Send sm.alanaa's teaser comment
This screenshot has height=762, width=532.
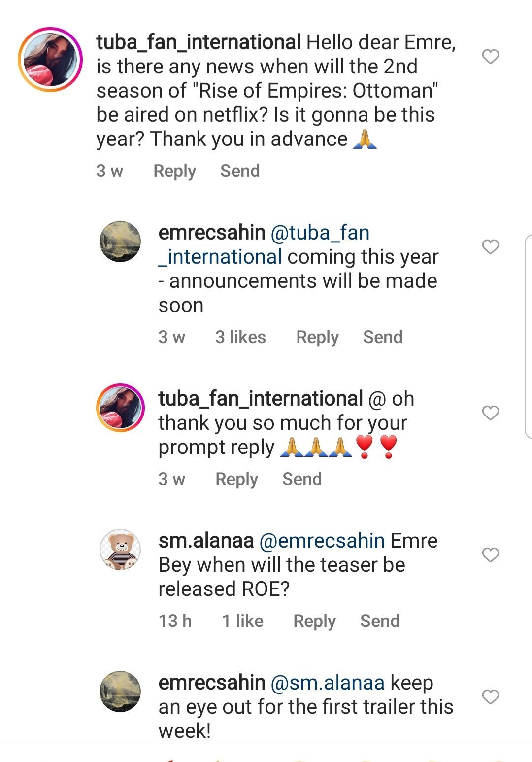tap(380, 621)
